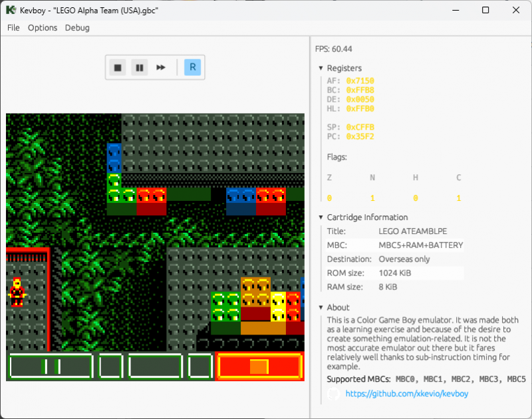Click the RAM size value 8 KiB
532x419 pixels.
click(388, 287)
